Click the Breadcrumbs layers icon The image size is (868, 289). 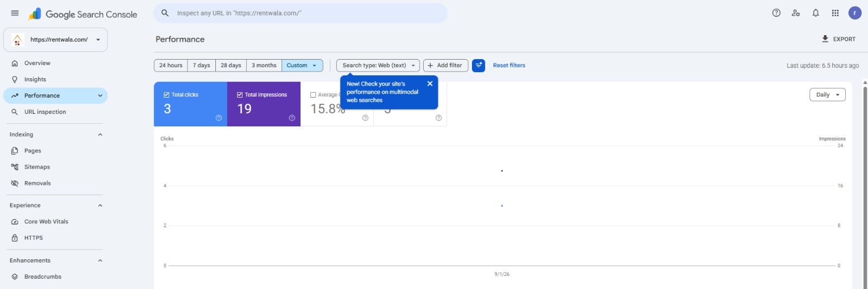coord(15,277)
